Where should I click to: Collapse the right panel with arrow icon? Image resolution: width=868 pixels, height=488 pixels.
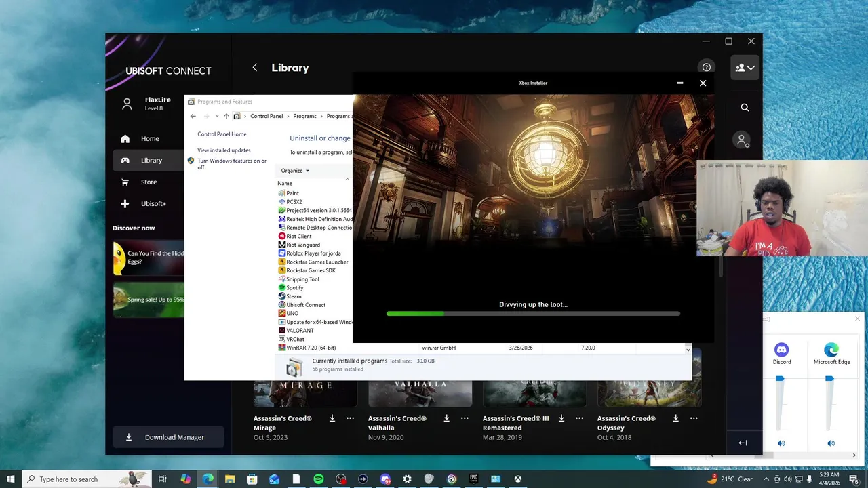point(743,443)
